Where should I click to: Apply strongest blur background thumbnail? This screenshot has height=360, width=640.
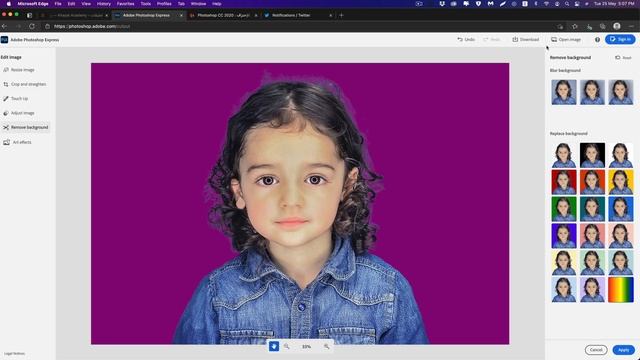pyautogui.click(x=621, y=92)
